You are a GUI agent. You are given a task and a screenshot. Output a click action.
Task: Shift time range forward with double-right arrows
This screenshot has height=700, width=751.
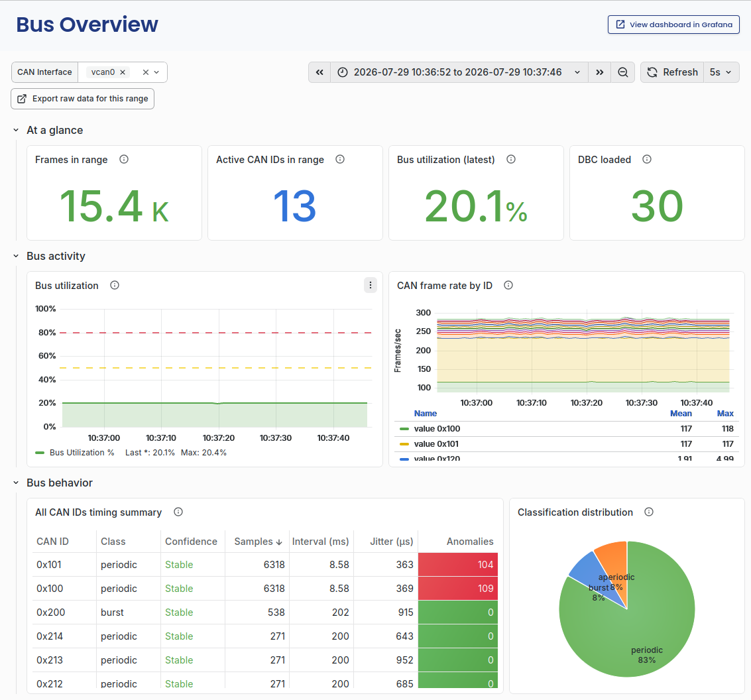pos(600,72)
